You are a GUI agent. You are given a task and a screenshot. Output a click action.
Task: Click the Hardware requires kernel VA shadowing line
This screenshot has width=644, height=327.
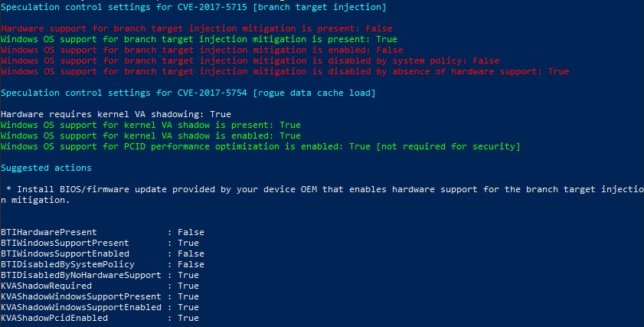116,114
